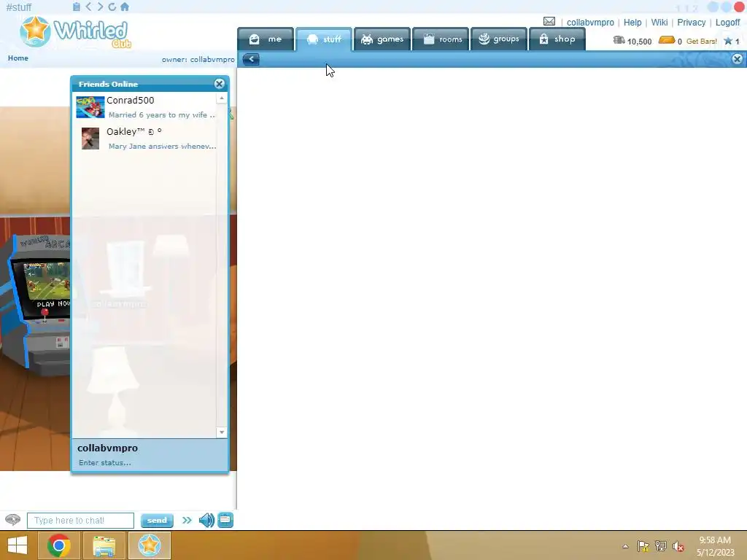747x560 pixels.
Task: Close the Friends Online panel
Action: [x=219, y=84]
